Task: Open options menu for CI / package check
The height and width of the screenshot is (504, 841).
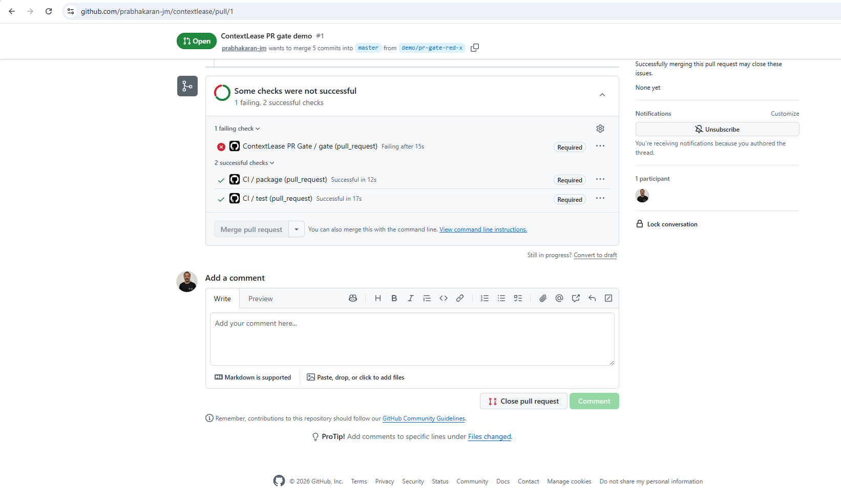Action: (600, 179)
